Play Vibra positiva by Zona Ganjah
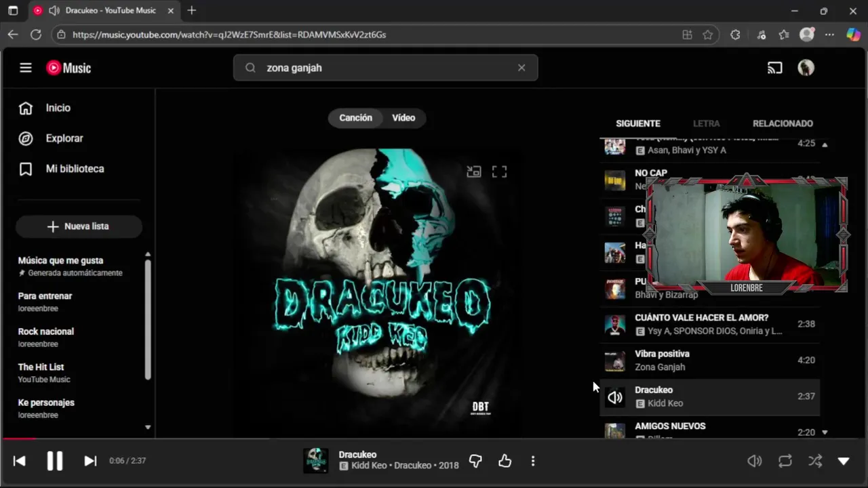 709,361
